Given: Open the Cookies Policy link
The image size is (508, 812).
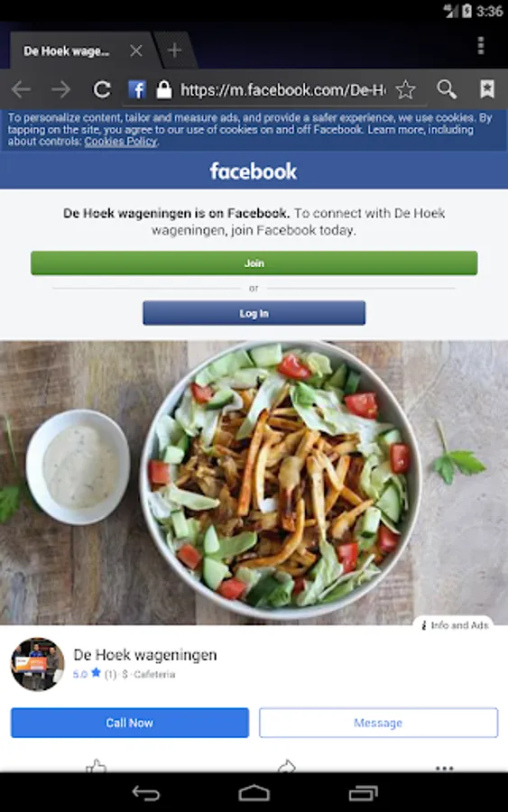Looking at the screenshot, I should pyautogui.click(x=121, y=142).
